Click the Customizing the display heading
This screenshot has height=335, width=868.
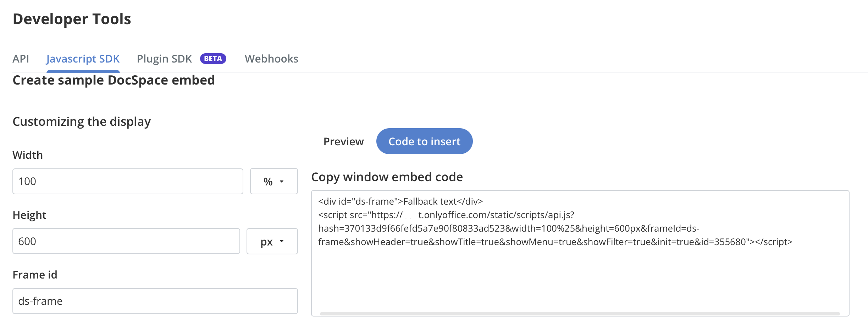click(x=82, y=121)
